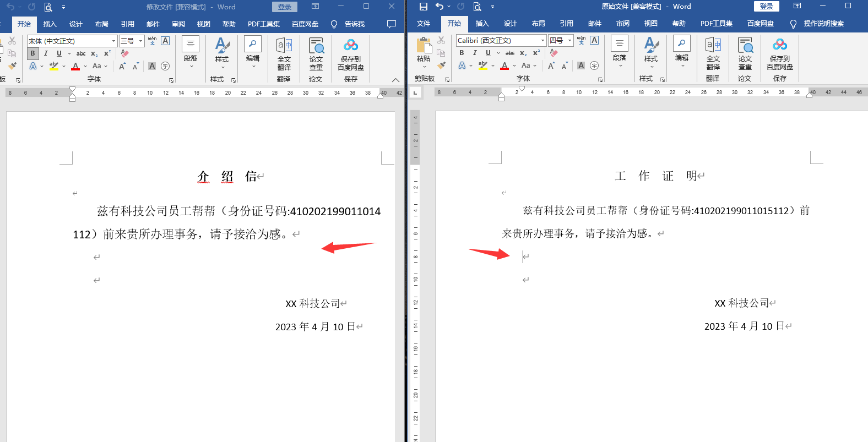The image size is (868, 442).
Task: Customize Quick Access Toolbar in 修改文件 window
Action: click(63, 7)
